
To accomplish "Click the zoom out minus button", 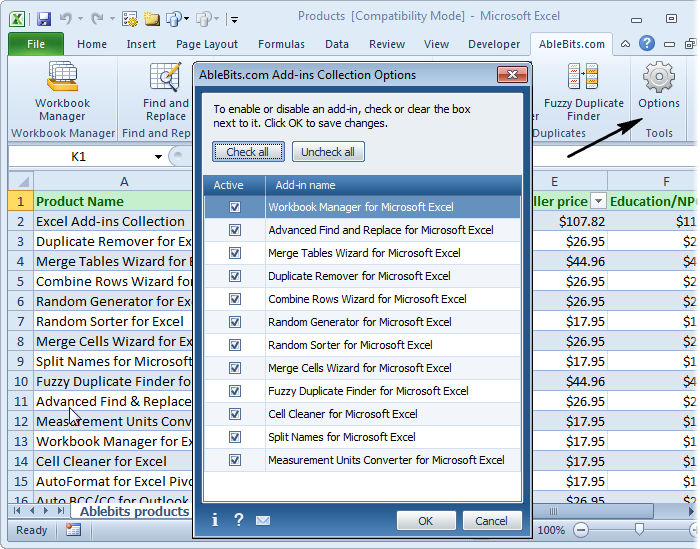I will point(581,530).
